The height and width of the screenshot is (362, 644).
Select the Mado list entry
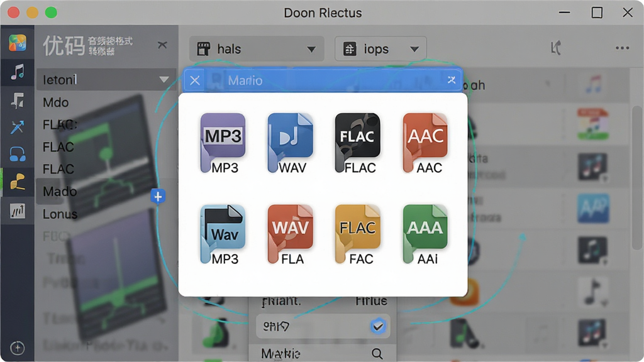pyautogui.click(x=60, y=191)
